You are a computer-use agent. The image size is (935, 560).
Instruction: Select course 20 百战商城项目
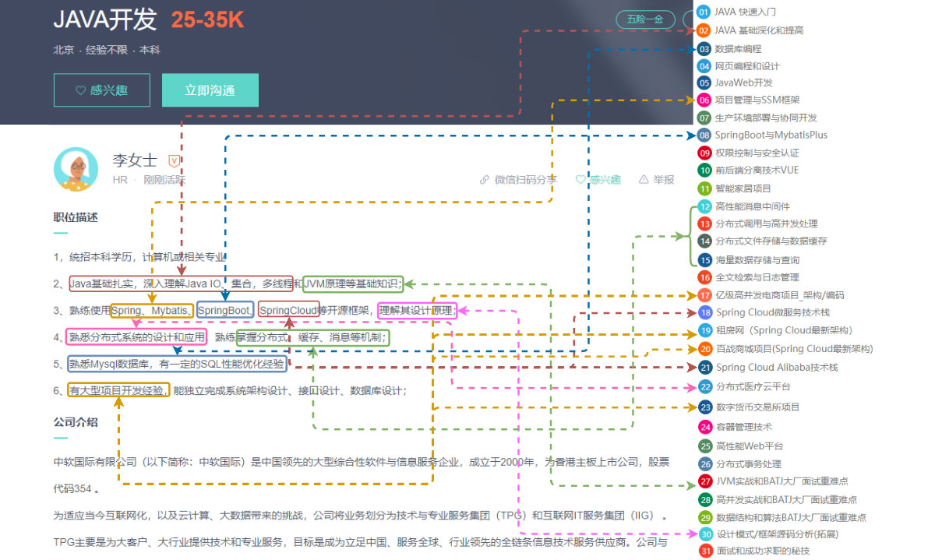click(785, 349)
